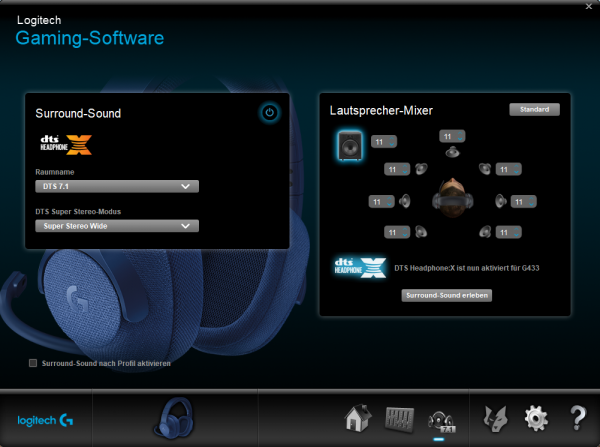This screenshot has width=600, height=447.
Task: Click the 'Lautsprecher-Mixer' heading
Action: click(381, 110)
